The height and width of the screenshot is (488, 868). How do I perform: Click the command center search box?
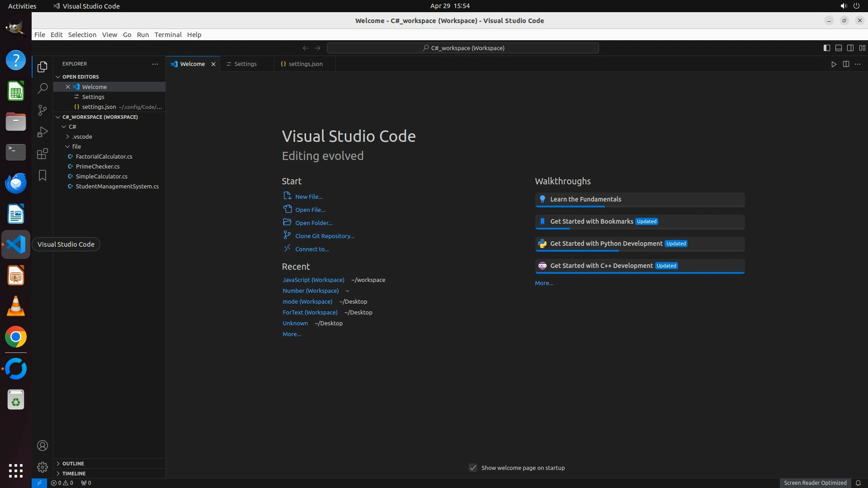462,48
